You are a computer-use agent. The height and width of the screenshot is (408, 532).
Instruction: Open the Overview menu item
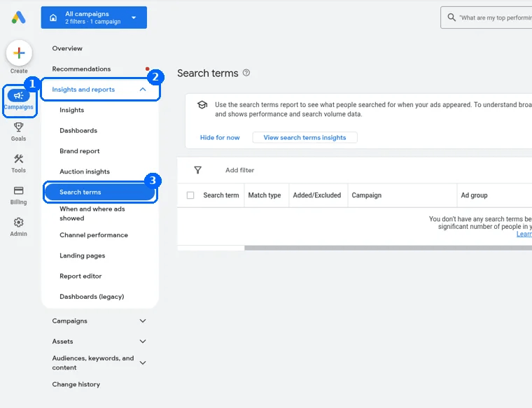point(67,48)
